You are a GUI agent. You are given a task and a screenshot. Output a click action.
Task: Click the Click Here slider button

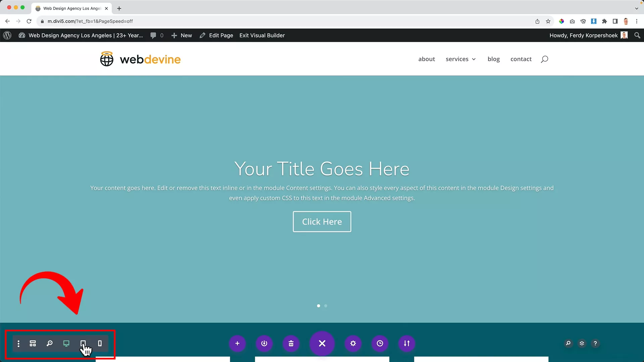point(322,222)
